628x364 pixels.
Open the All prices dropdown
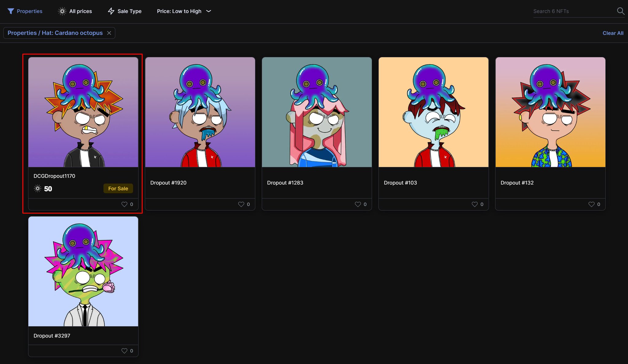(x=80, y=11)
